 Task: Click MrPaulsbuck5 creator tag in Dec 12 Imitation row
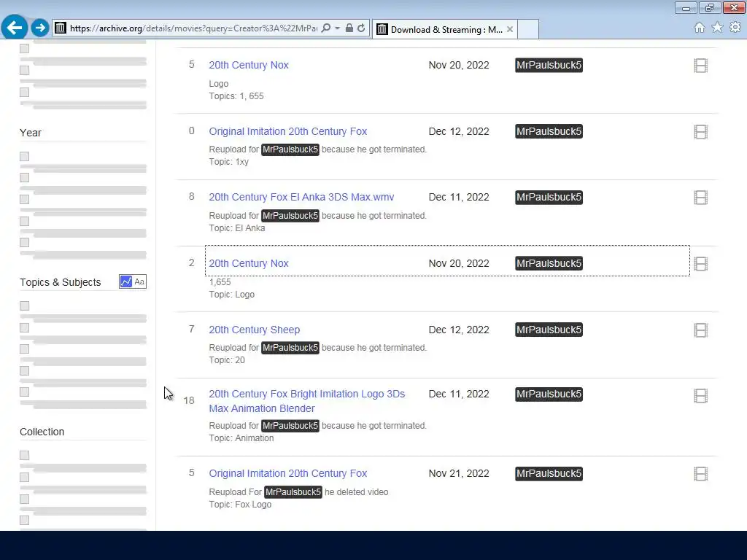(549, 131)
